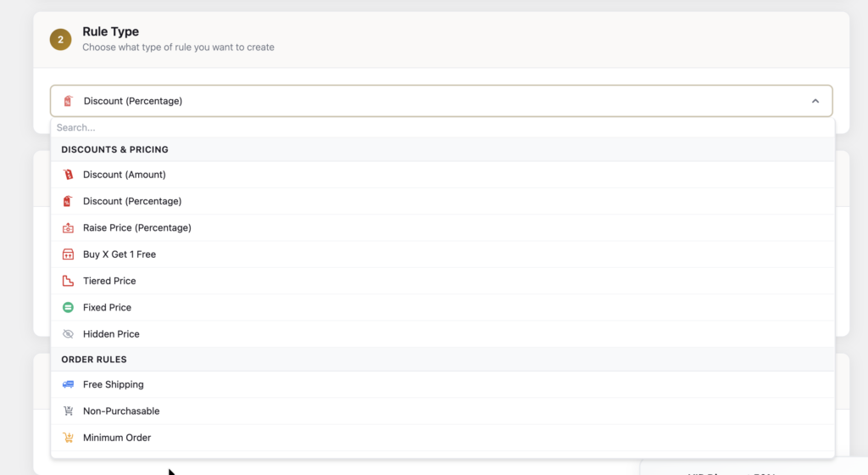This screenshot has width=868, height=475.
Task: Click the Non-Purchasable cart icon
Action: click(x=68, y=411)
